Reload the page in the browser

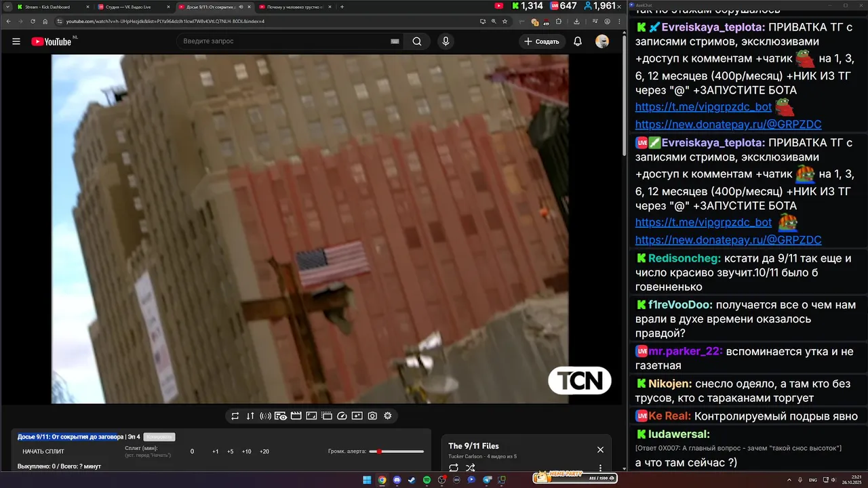click(x=33, y=21)
